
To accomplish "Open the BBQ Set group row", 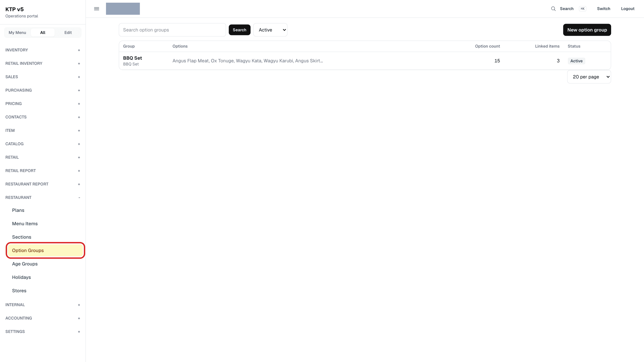I will tap(365, 61).
